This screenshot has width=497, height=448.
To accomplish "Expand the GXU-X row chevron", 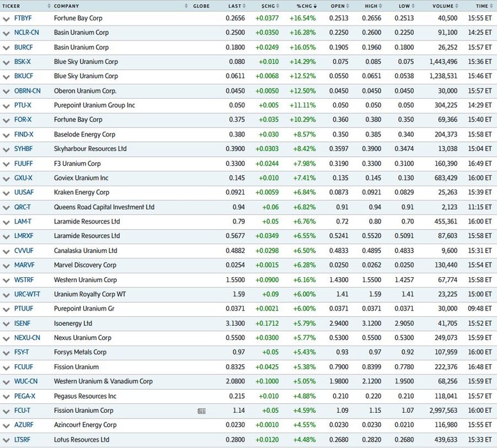I will pos(6,179).
